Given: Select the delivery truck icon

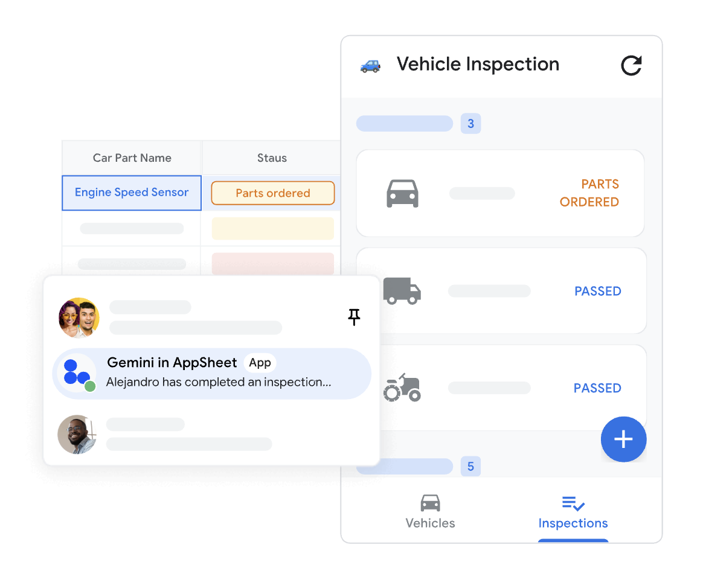Looking at the screenshot, I should (402, 290).
